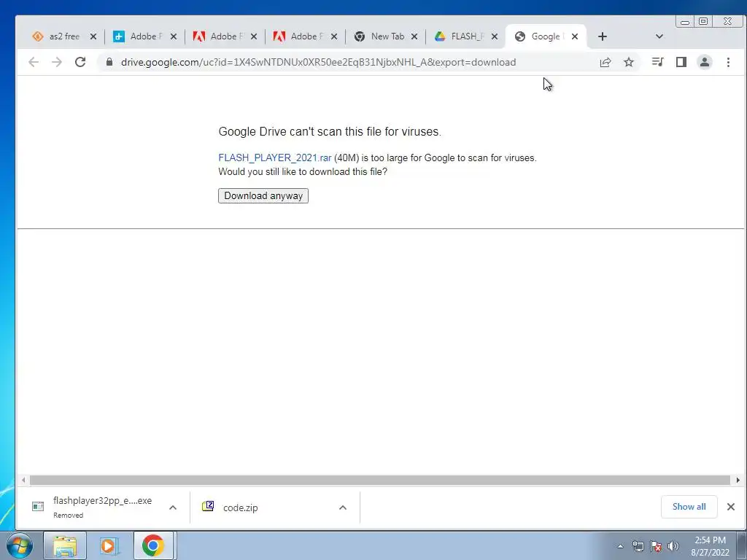Bookmark this tab with star icon
This screenshot has width=747, height=560.
point(629,62)
